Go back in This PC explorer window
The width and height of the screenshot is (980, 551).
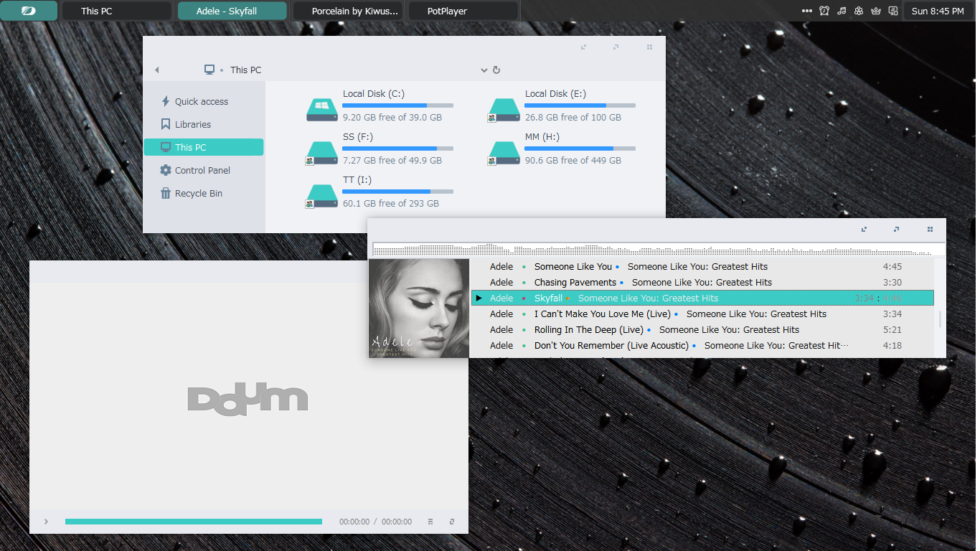click(x=156, y=70)
